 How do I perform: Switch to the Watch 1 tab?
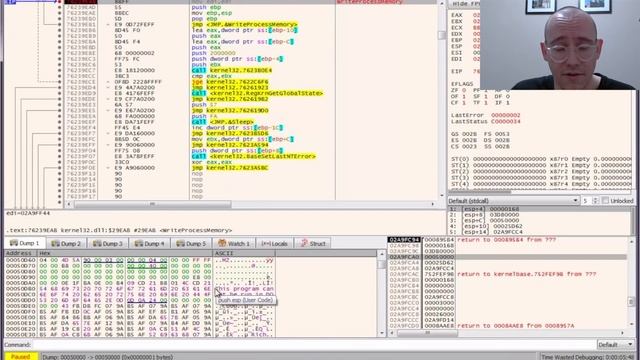pyautogui.click(x=233, y=244)
